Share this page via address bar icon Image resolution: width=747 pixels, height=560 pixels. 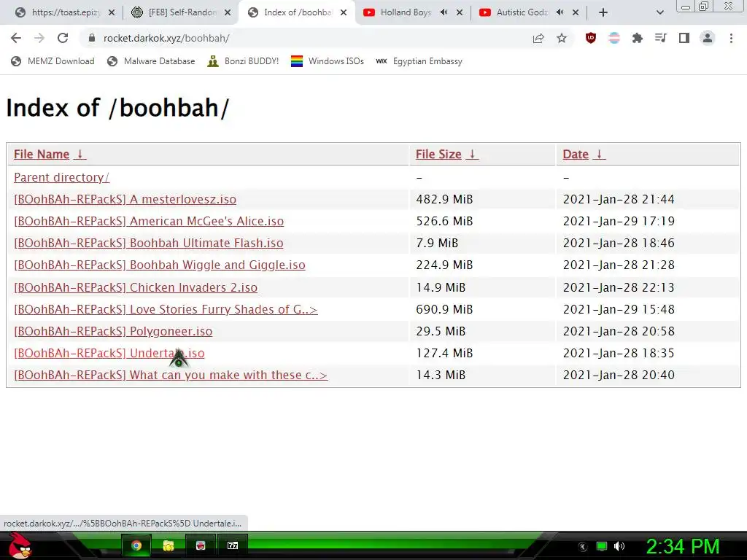point(538,38)
